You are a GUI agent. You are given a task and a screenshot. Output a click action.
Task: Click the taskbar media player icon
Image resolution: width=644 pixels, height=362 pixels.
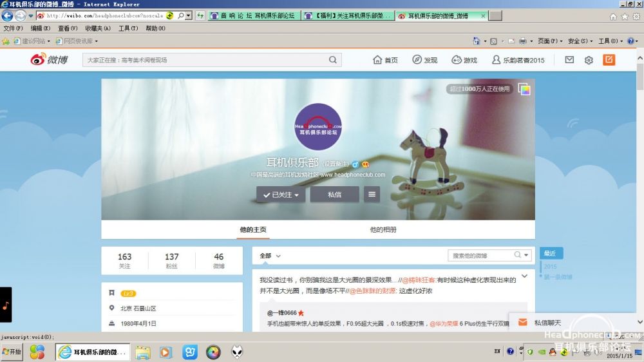166,352
